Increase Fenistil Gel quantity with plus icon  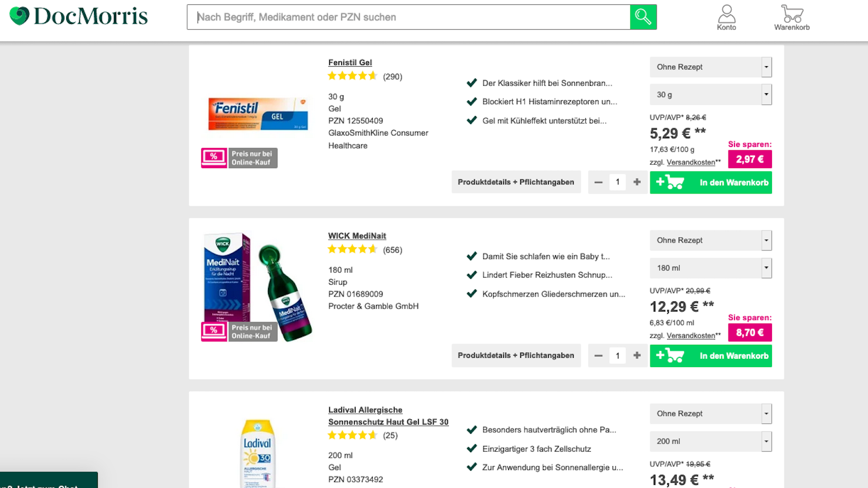point(637,182)
